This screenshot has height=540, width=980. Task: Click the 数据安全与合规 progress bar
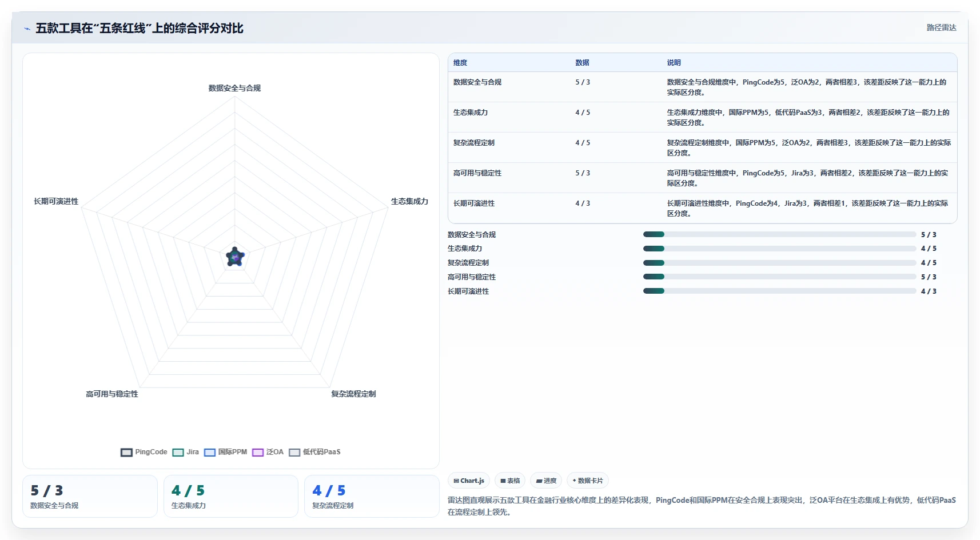tap(779, 234)
